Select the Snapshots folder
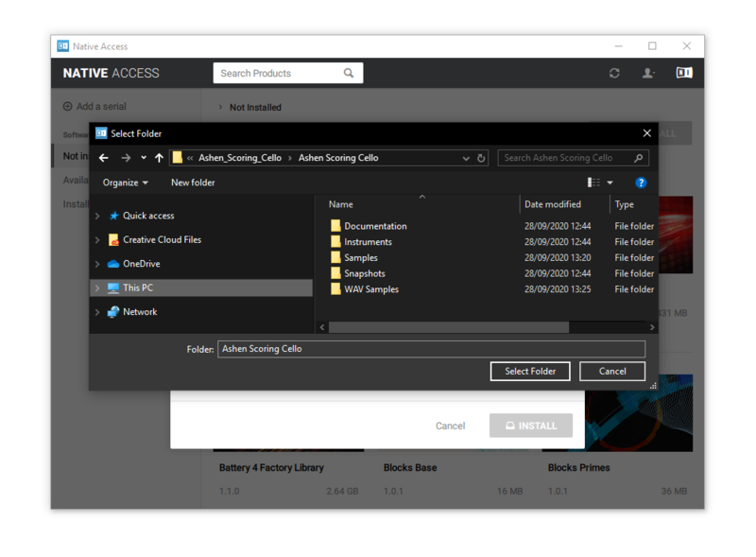Viewport: 756px width, 557px height. (365, 273)
